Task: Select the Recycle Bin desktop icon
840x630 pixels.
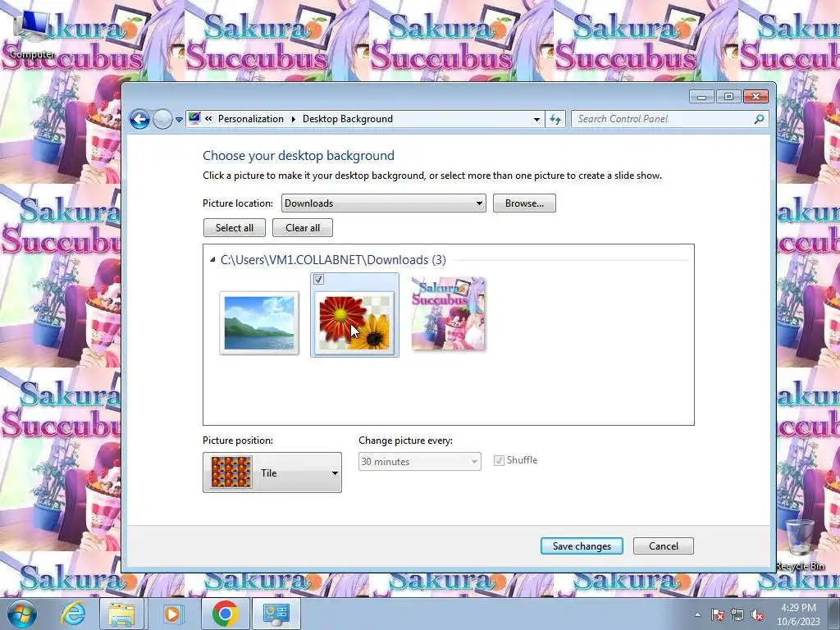Action: coord(800,543)
